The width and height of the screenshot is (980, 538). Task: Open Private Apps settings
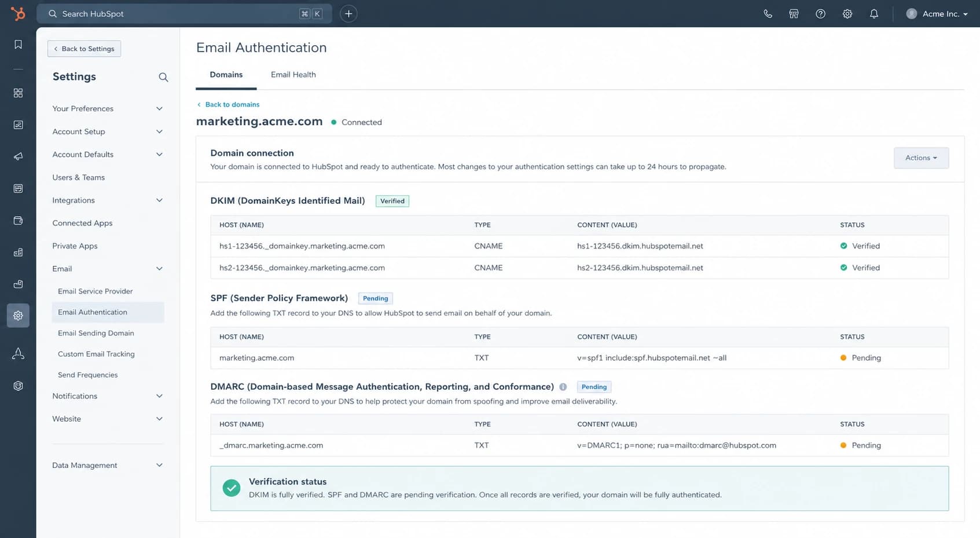tap(75, 246)
